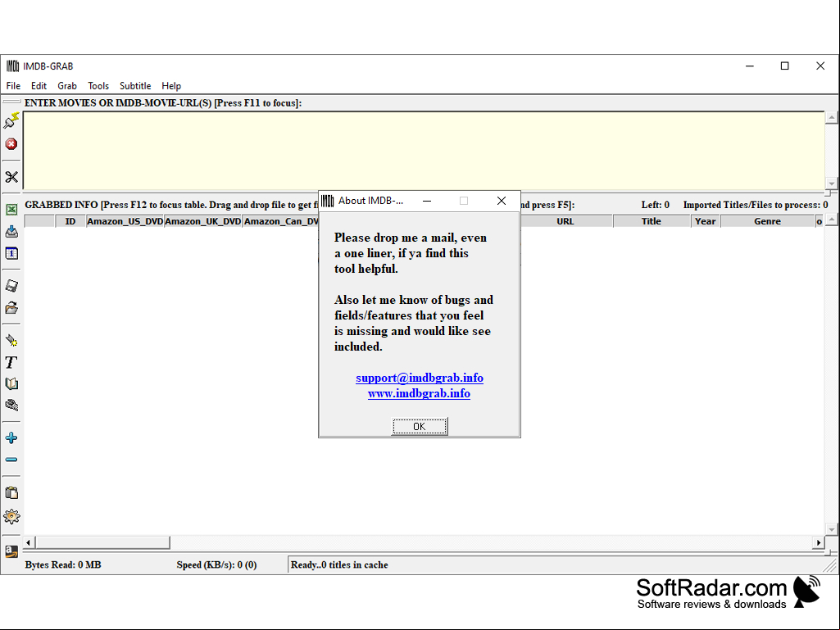Click the Speed (KB/s) status text
840x630 pixels.
[216, 564]
